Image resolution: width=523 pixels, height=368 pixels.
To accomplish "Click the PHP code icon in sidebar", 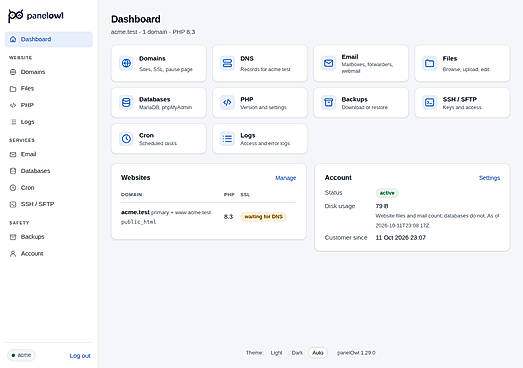I will (13, 105).
